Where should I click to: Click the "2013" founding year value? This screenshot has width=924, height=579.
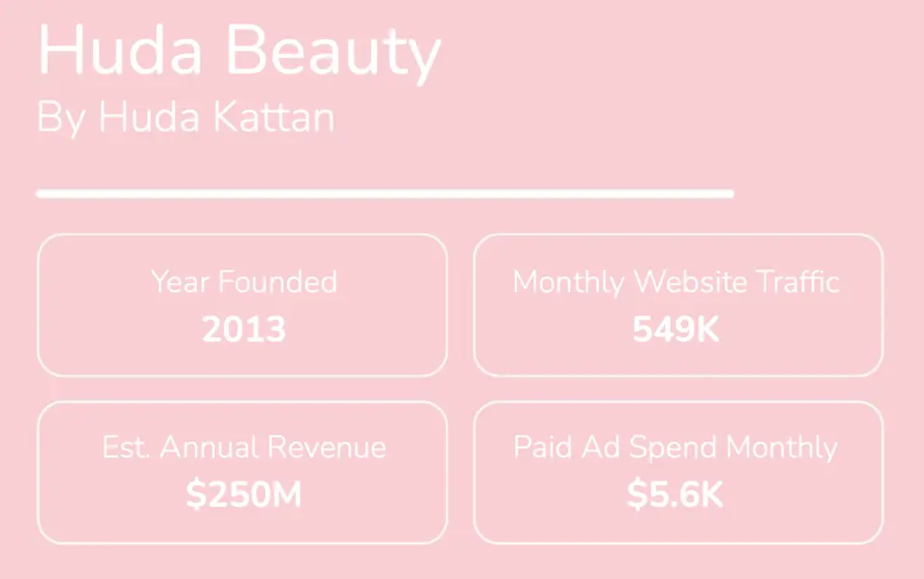(x=244, y=330)
